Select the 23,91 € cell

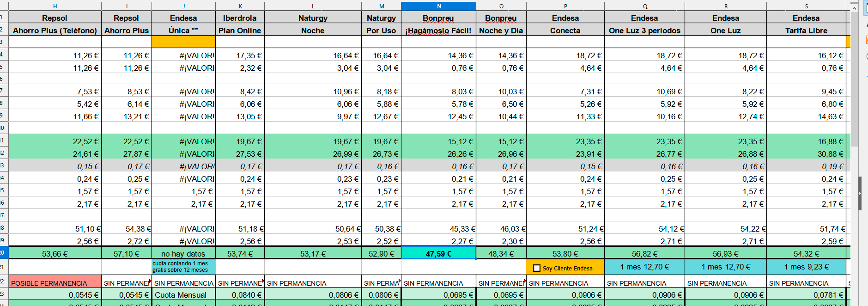tap(565, 154)
